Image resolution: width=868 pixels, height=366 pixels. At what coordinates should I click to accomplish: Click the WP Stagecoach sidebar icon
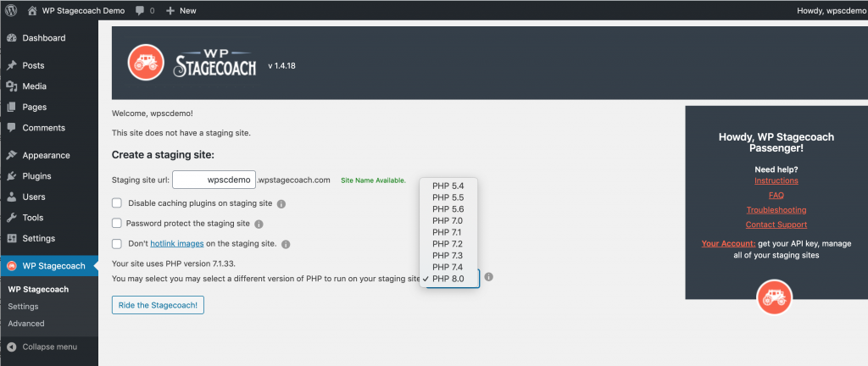(12, 266)
